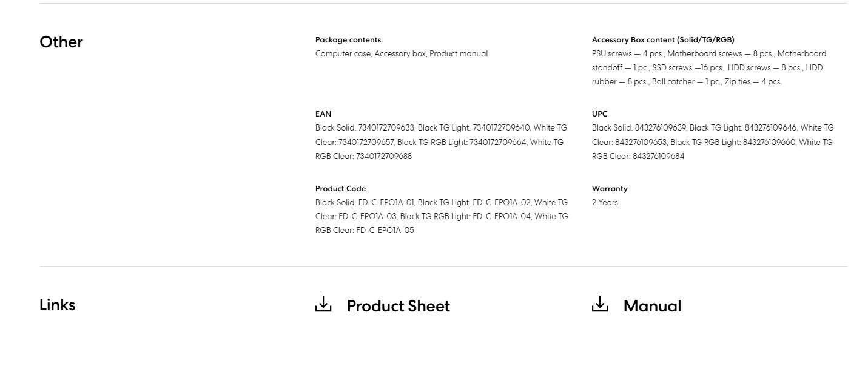Screen dimensions: 868x380
Task: Click the download icon beside Product Sheet
Action: pos(323,304)
